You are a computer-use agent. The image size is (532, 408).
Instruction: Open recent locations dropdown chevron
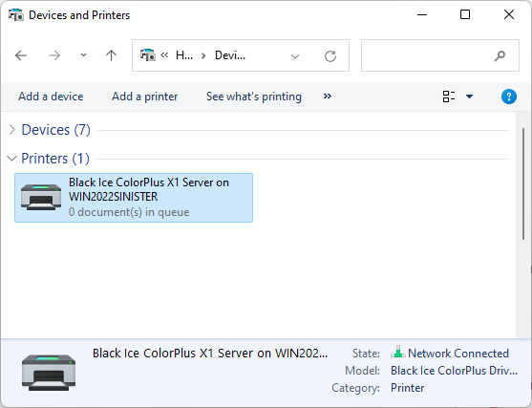coord(83,55)
